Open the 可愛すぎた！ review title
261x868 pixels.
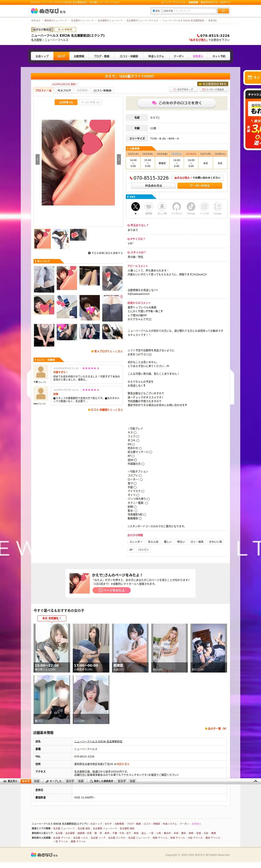click(61, 372)
